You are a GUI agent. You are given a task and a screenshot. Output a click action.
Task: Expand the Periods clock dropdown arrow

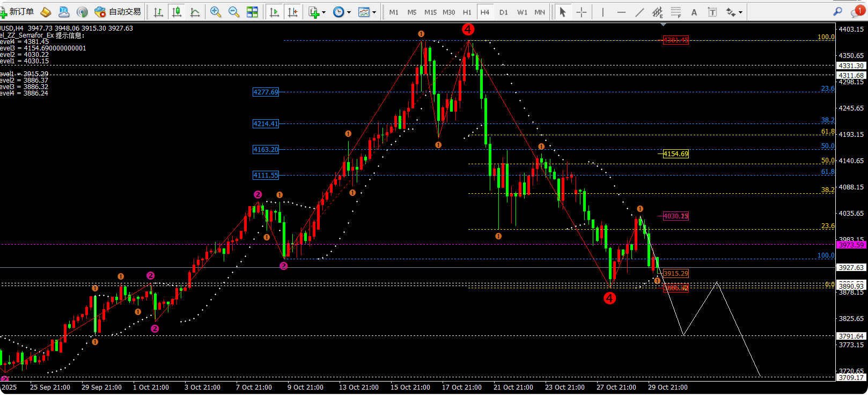(x=349, y=12)
